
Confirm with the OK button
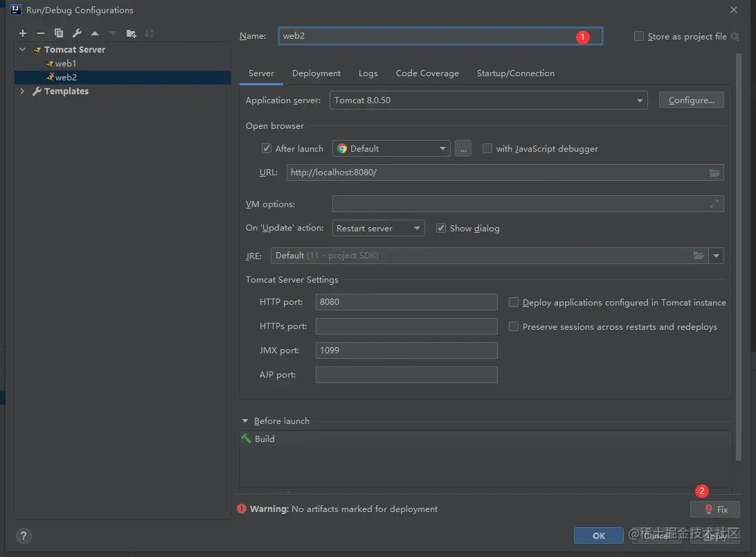coord(598,536)
